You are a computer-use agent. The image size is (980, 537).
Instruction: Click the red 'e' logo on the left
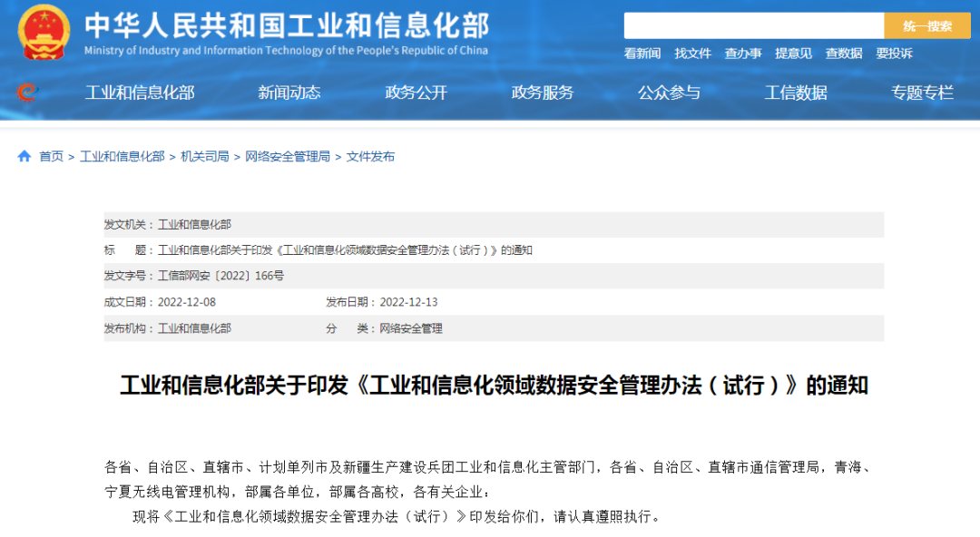click(25, 92)
